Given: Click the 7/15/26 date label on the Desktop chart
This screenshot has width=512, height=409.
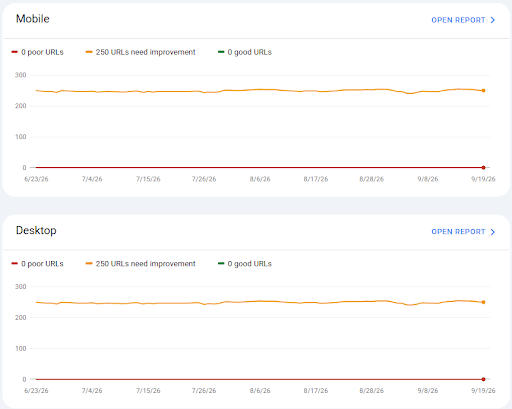Looking at the screenshot, I should [148, 391].
